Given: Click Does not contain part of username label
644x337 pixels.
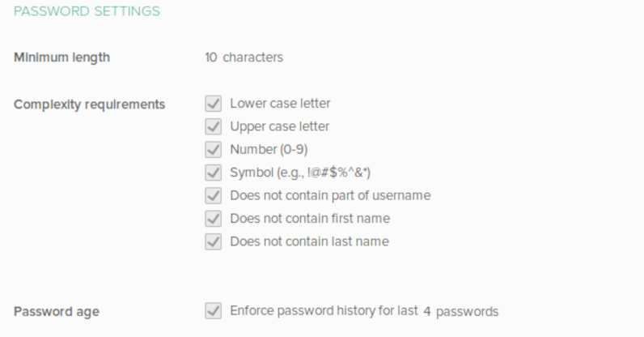Looking at the screenshot, I should pos(330,195).
